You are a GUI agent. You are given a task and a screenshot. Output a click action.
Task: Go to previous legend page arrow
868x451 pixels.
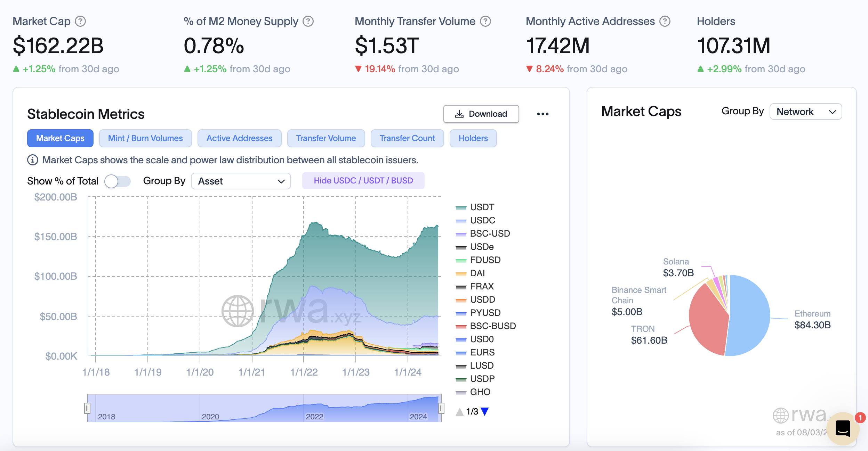pyautogui.click(x=460, y=412)
